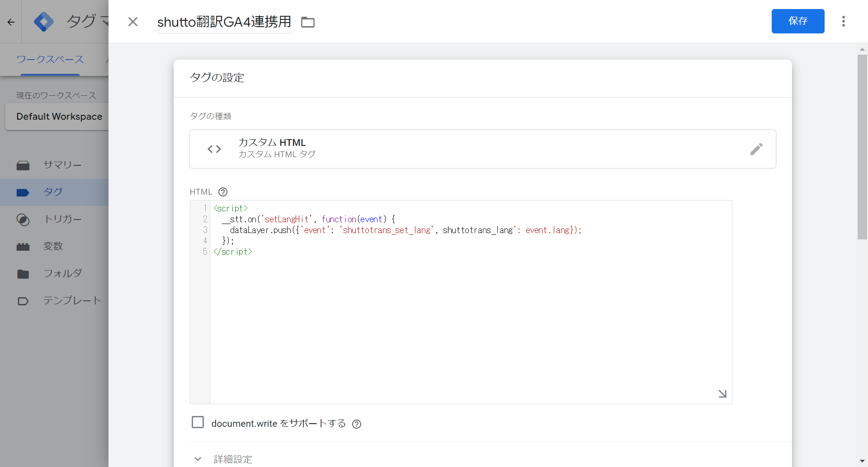The height and width of the screenshot is (467, 868).
Task: Open the HTML field help icon
Action: coord(223,192)
